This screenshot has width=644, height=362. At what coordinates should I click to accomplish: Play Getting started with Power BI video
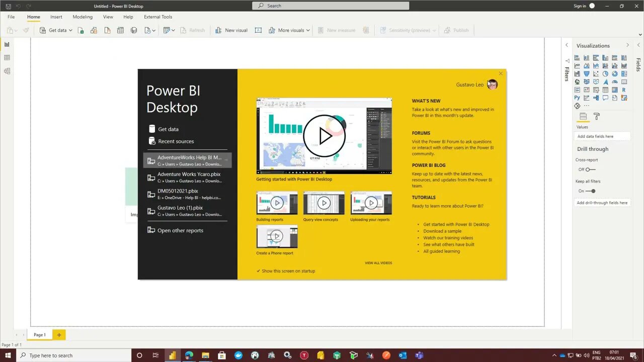(x=324, y=136)
